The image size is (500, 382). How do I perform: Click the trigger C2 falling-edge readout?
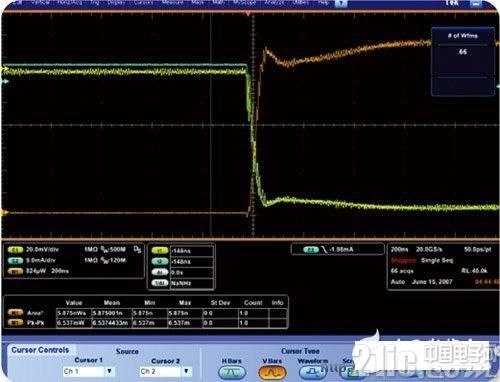[x=337, y=249]
